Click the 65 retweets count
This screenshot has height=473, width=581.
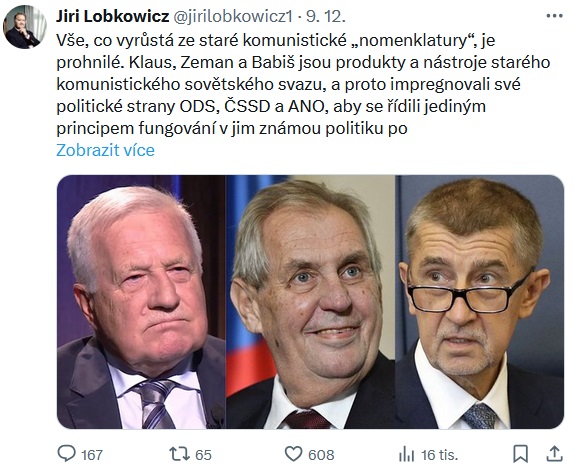(x=203, y=455)
